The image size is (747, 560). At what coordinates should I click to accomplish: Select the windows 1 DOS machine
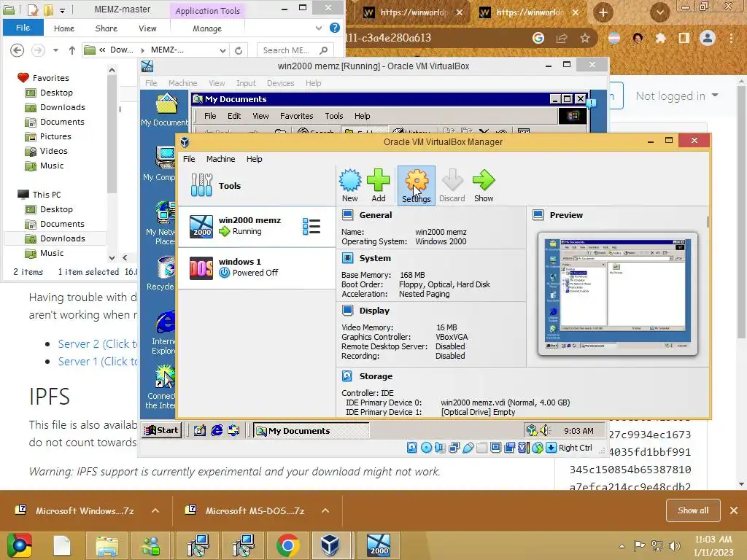click(x=256, y=268)
